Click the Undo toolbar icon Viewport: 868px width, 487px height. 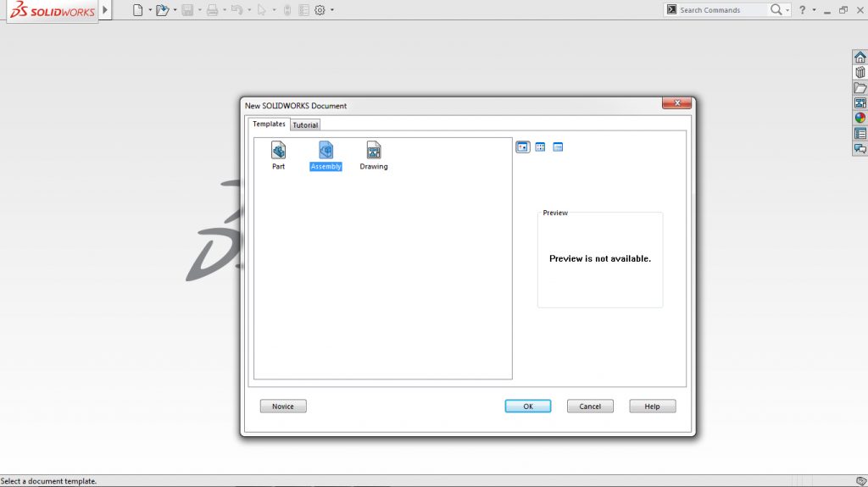click(237, 10)
